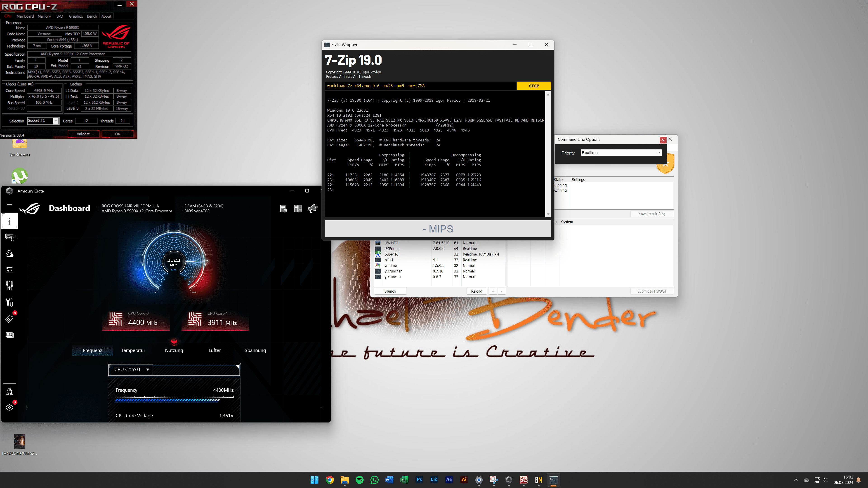The width and height of the screenshot is (868, 488).
Task: Open user profile icon in Armoury Crate sidebar
Action: click(x=9, y=391)
